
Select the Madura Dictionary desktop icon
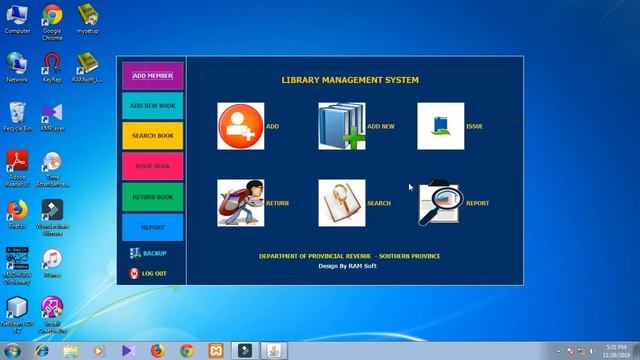(x=17, y=266)
